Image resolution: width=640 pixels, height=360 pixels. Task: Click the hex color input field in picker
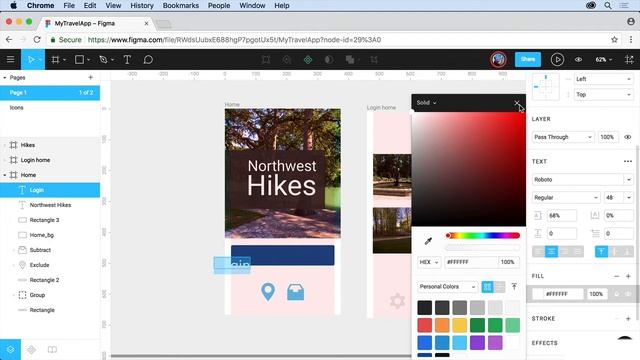[471, 262]
